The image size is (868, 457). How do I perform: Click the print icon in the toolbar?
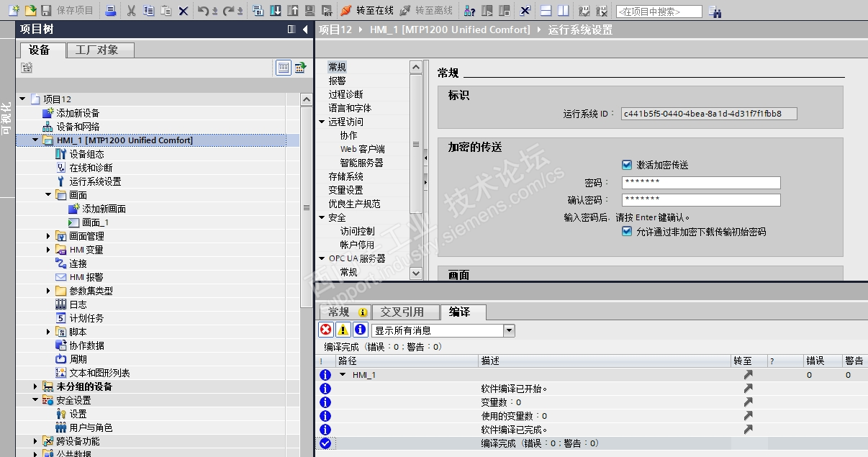[x=110, y=11]
